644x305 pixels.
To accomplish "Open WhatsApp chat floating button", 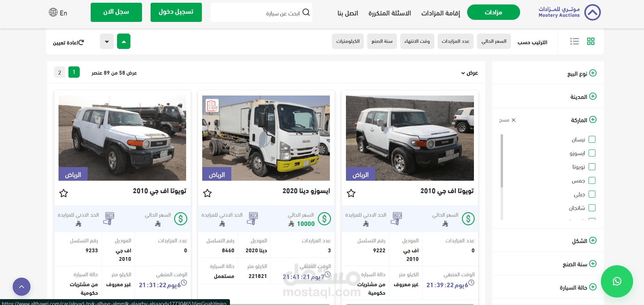I will (617, 281).
